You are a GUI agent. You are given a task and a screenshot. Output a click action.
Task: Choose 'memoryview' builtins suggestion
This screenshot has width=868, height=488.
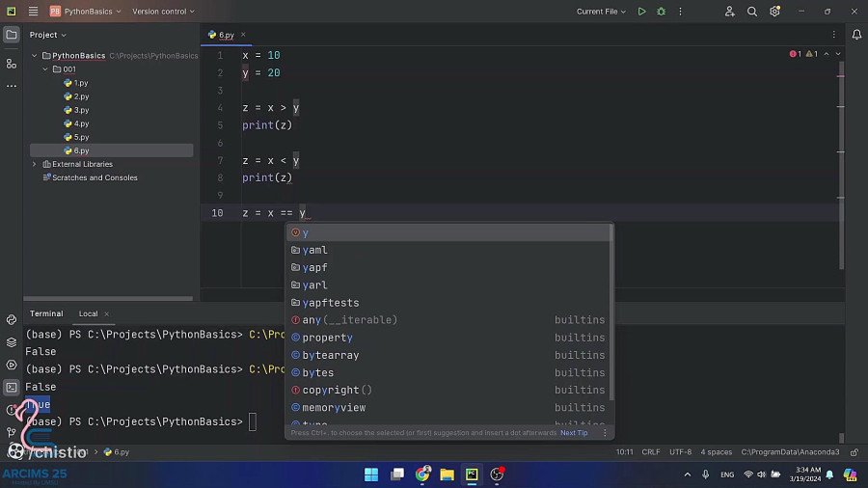tap(448, 408)
